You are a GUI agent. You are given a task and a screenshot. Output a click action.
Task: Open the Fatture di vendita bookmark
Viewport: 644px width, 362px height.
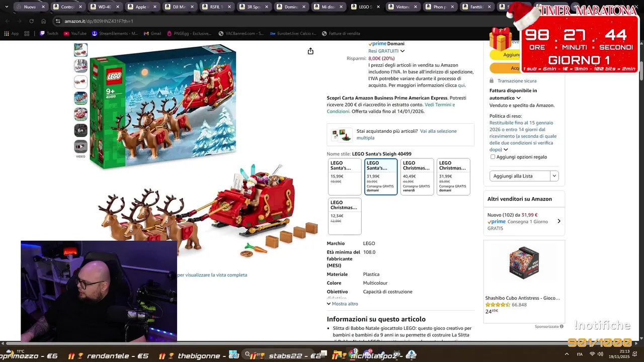point(341,34)
